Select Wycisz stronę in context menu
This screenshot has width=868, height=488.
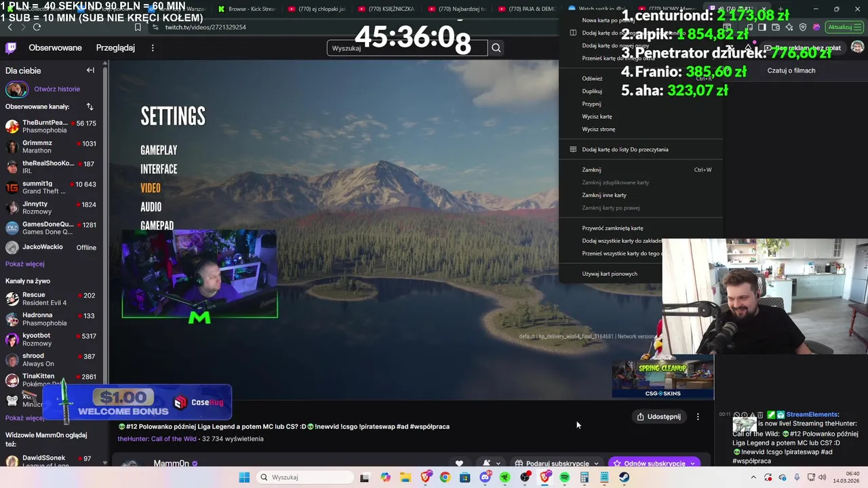click(x=599, y=129)
